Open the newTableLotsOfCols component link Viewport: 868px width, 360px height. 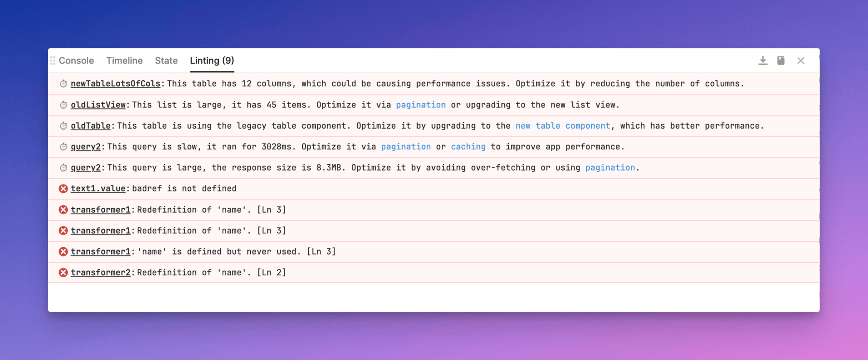[x=115, y=84]
